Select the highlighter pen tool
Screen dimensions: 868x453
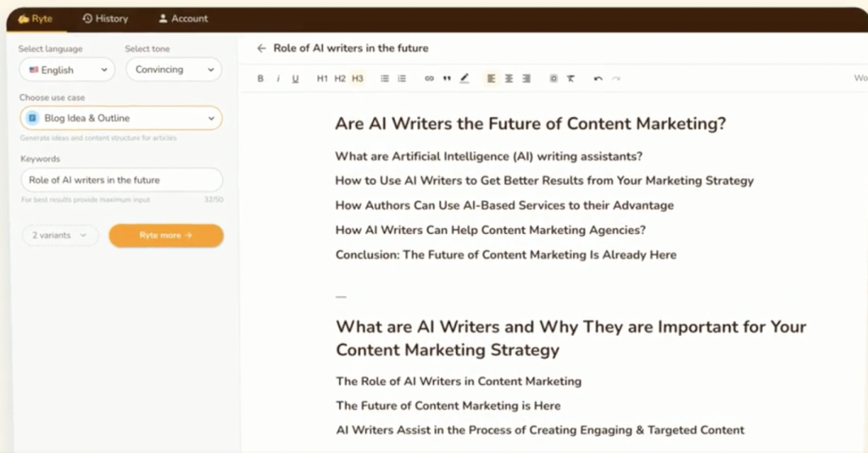(465, 79)
